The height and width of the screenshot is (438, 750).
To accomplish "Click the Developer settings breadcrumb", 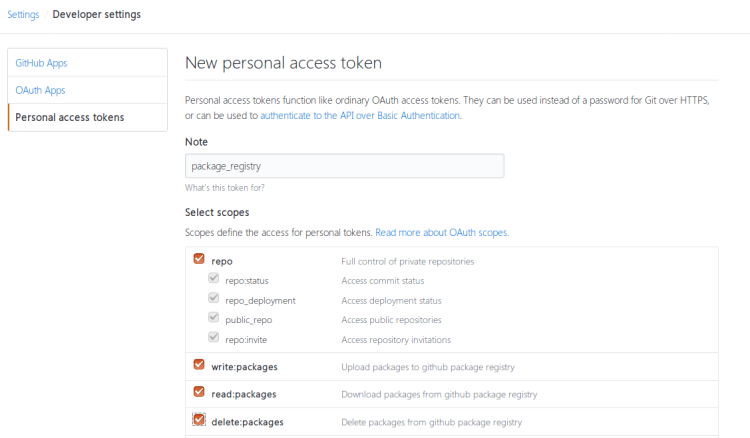I will pyautogui.click(x=96, y=15).
